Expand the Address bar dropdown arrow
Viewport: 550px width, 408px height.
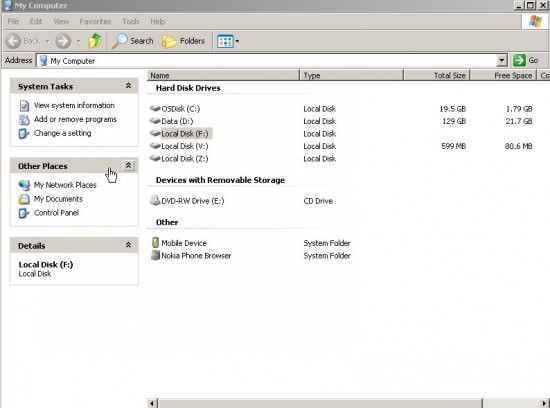(x=502, y=60)
